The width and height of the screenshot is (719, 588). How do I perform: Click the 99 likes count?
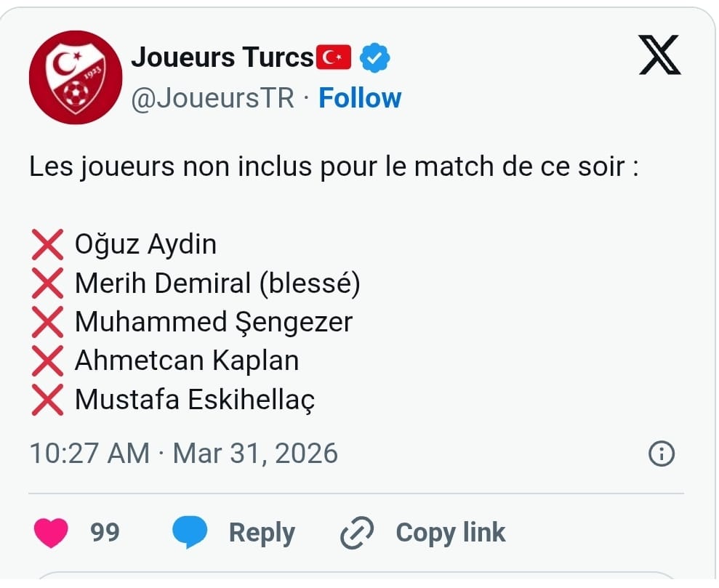coord(105,533)
